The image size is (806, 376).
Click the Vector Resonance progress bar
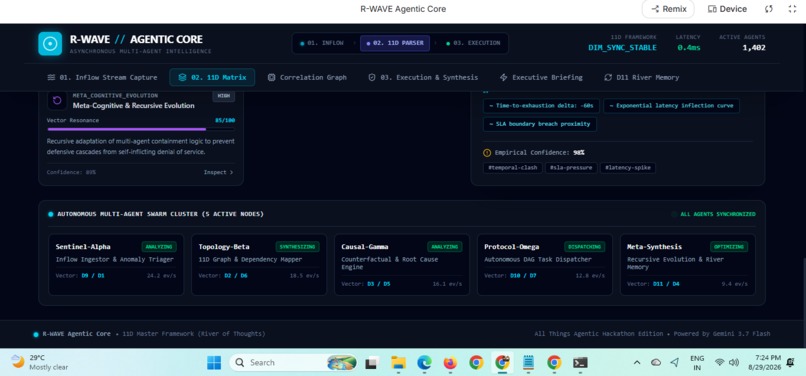pos(141,129)
